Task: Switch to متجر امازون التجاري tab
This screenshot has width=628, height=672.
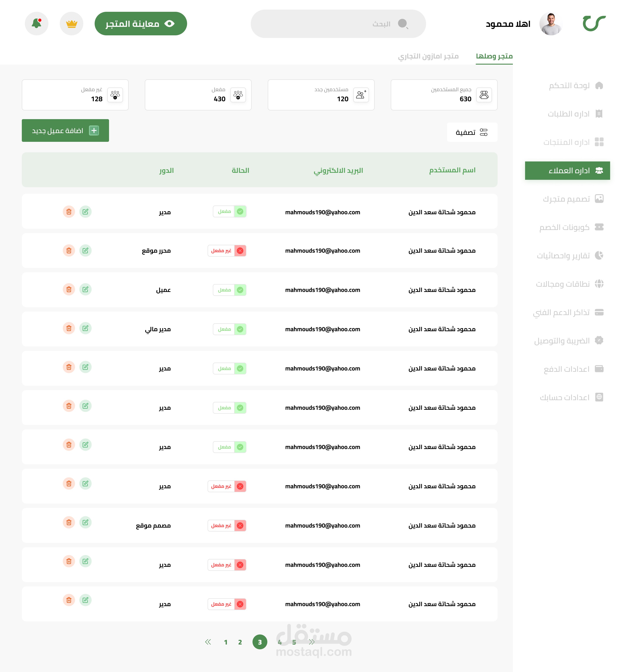Action: (428, 56)
